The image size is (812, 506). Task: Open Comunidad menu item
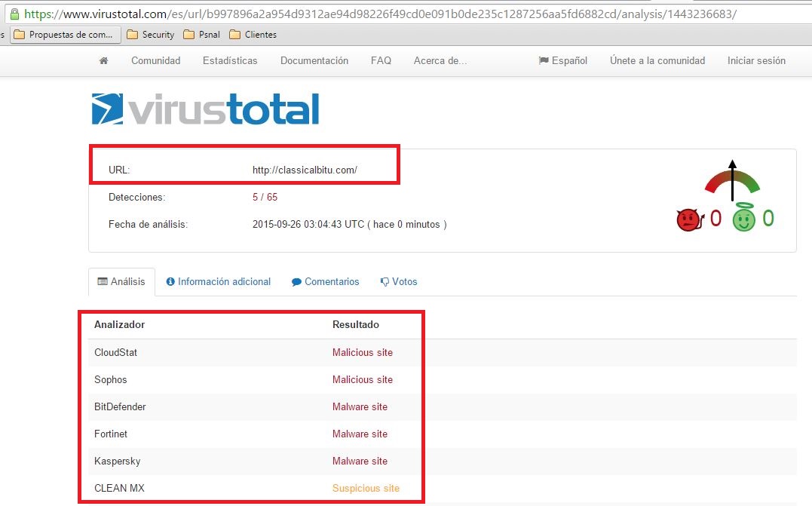pyautogui.click(x=155, y=61)
